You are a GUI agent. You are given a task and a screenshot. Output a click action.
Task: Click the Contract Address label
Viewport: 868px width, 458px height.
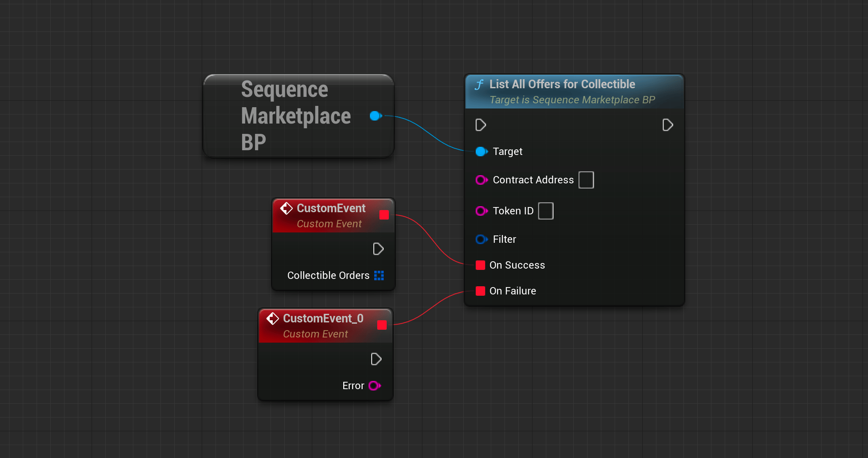533,180
